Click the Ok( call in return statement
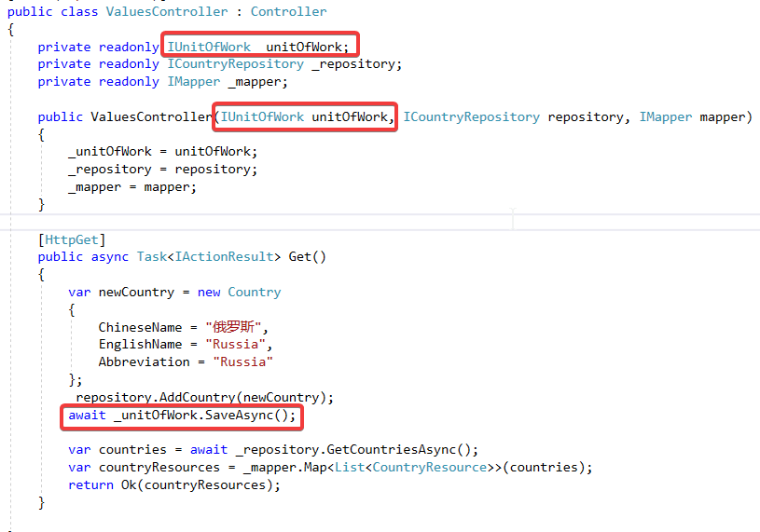 point(132,485)
